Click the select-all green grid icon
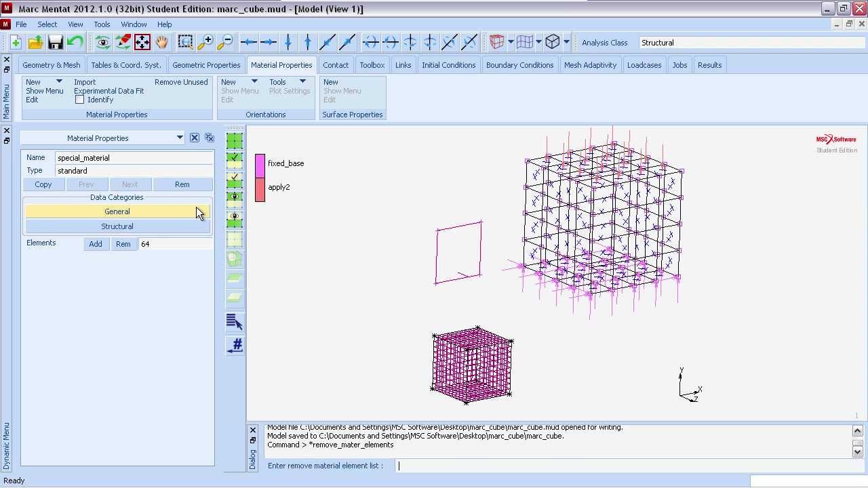Image resolution: width=868 pixels, height=488 pixels. point(235,141)
